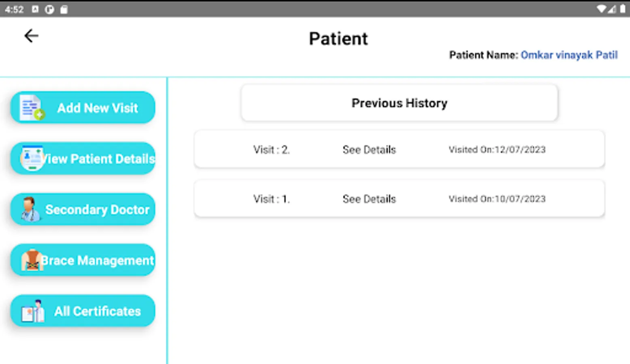The width and height of the screenshot is (630, 364).
Task: Select the Visit 1 label
Action: point(272,199)
